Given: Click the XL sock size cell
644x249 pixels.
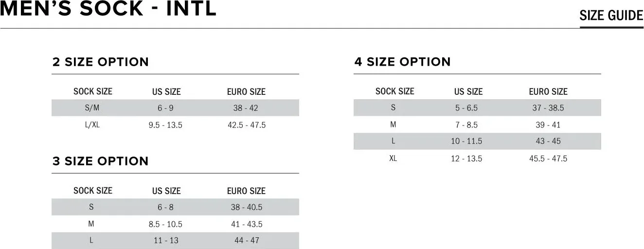Looking at the screenshot, I should tap(393, 159).
